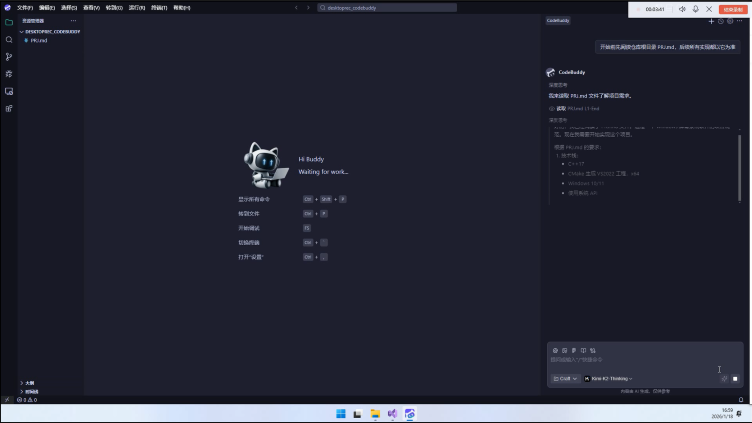Open the Help menu
752x423 pixels.
pos(182,8)
